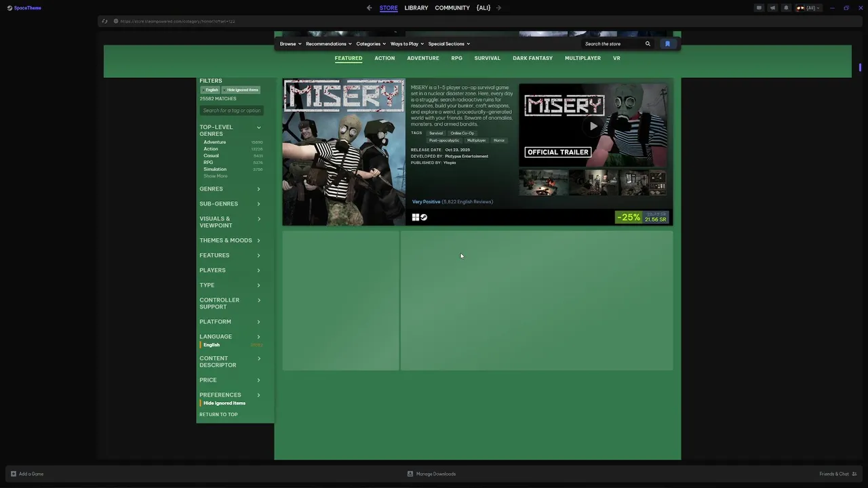Open the {Ali} account dropdown
Image resolution: width=868 pixels, height=488 pixels.
click(808, 8)
